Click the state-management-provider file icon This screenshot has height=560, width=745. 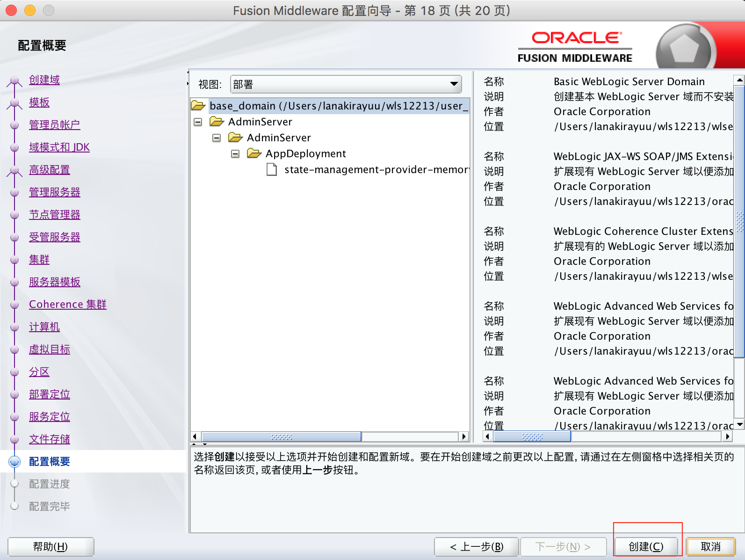click(272, 169)
